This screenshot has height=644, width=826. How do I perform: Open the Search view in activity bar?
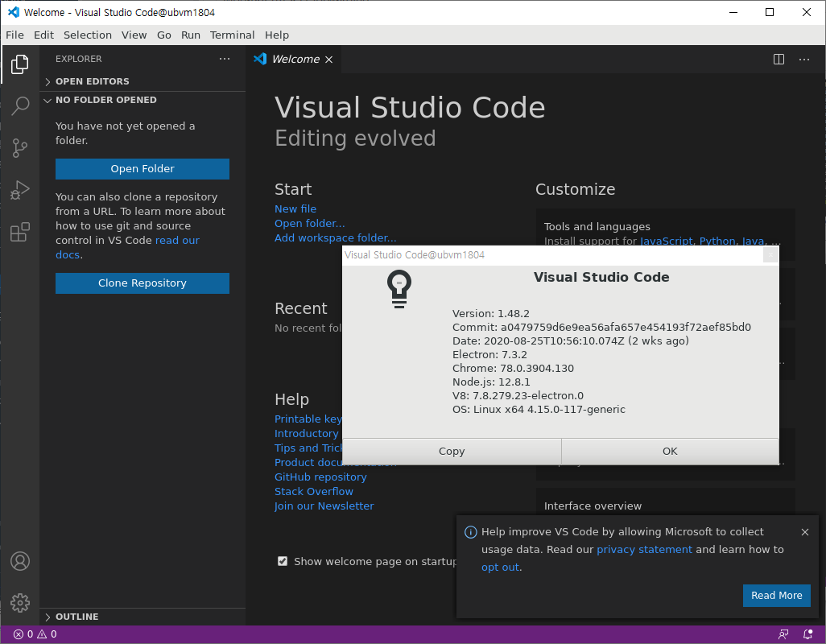coord(20,105)
